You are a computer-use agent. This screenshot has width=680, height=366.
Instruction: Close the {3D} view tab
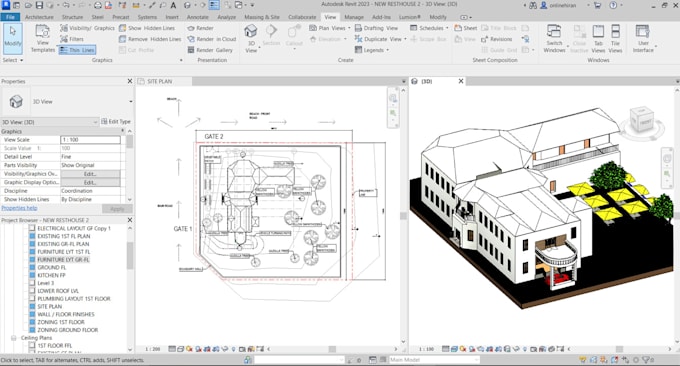461,81
